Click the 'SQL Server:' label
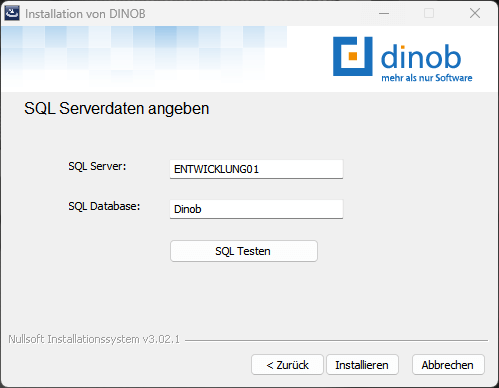 [97, 166]
